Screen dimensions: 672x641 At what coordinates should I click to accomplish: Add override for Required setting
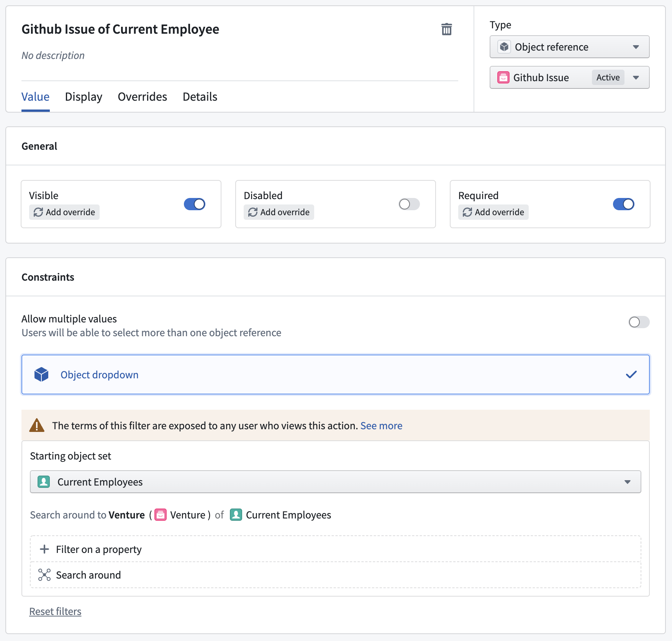[493, 212]
